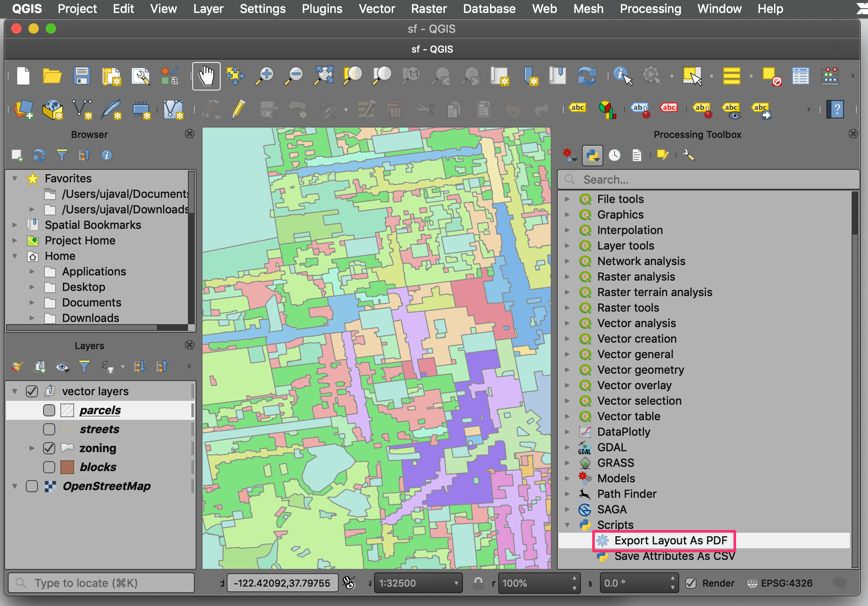Viewport: 868px width, 606px height.
Task: Click the New Project blank page icon
Action: coord(23,76)
